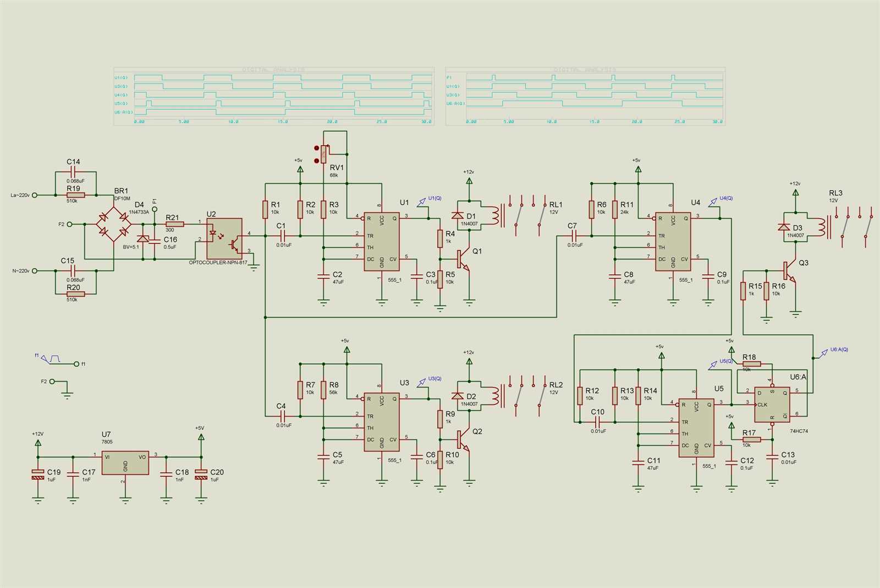This screenshot has width=880, height=588.
Task: Select the U7 7805 voltage regulator
Action: 125,463
